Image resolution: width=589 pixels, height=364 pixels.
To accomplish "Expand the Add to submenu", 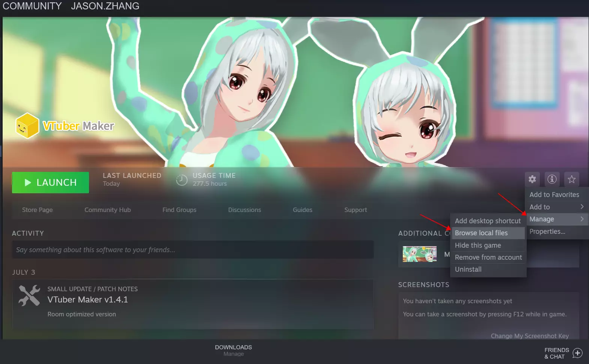I will (x=557, y=207).
